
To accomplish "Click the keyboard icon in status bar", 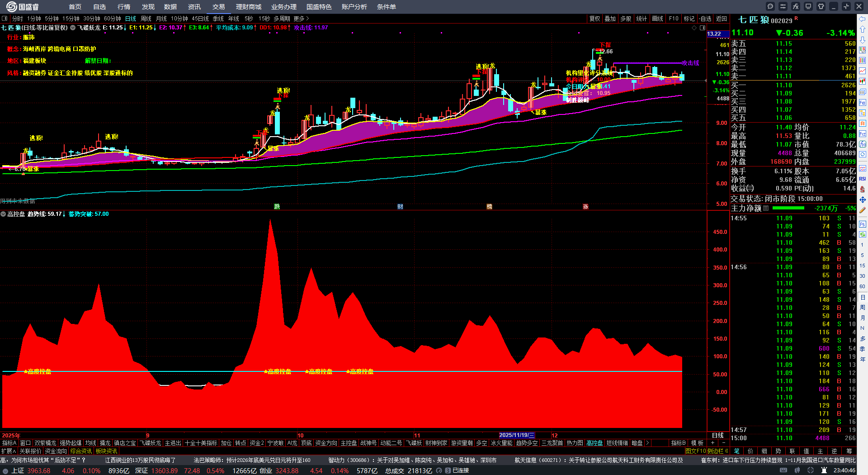I will point(783,470).
